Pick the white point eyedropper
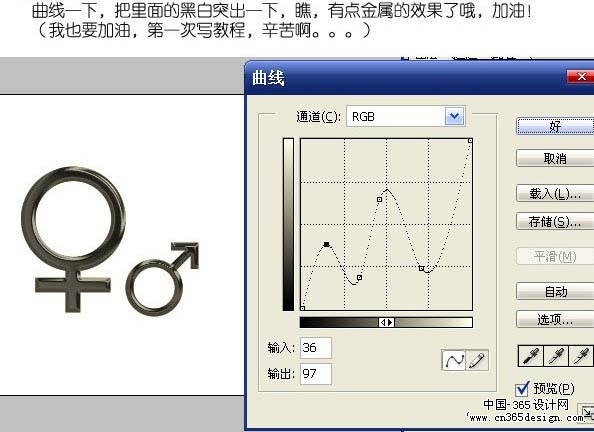Image resolution: width=594 pixels, height=432 pixels. point(580,356)
